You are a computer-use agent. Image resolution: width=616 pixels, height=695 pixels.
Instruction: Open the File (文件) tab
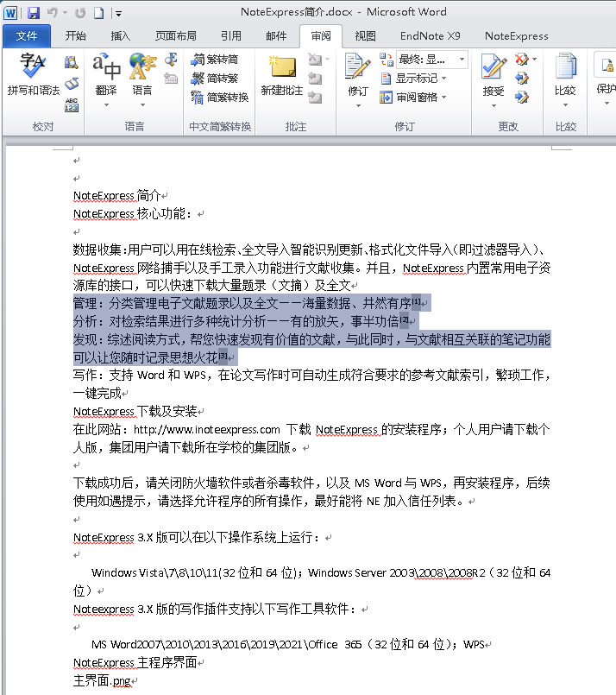27,36
